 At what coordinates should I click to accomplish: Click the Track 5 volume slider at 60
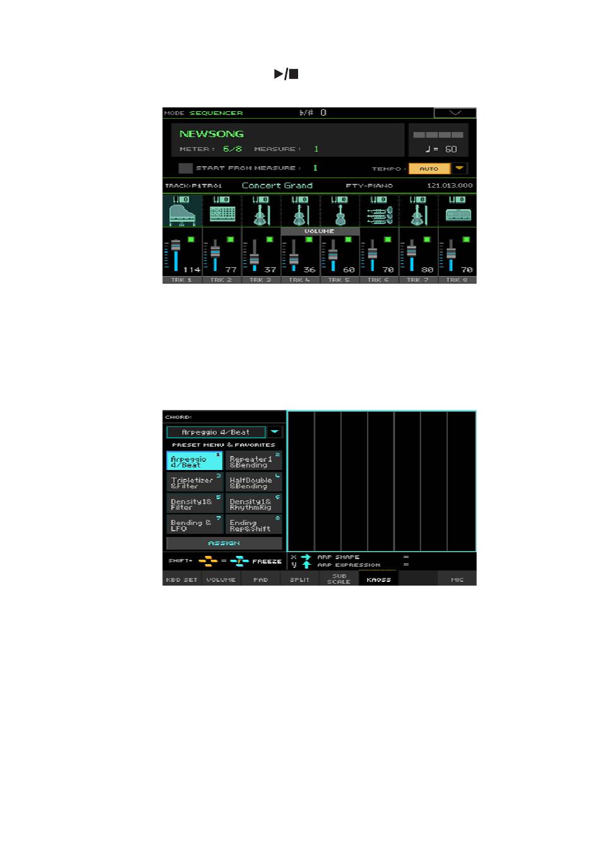[x=333, y=255]
